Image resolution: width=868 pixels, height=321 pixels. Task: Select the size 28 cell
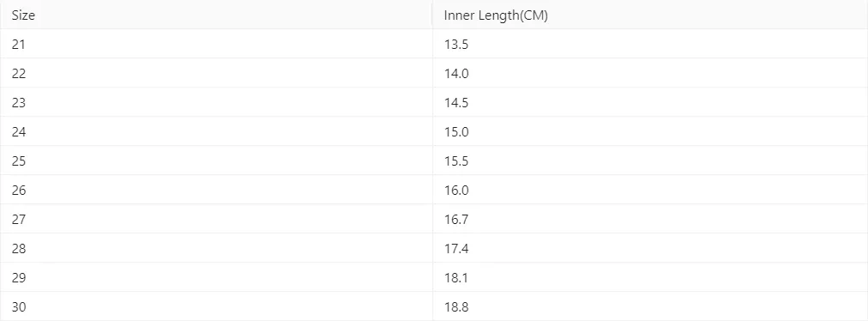coord(216,248)
